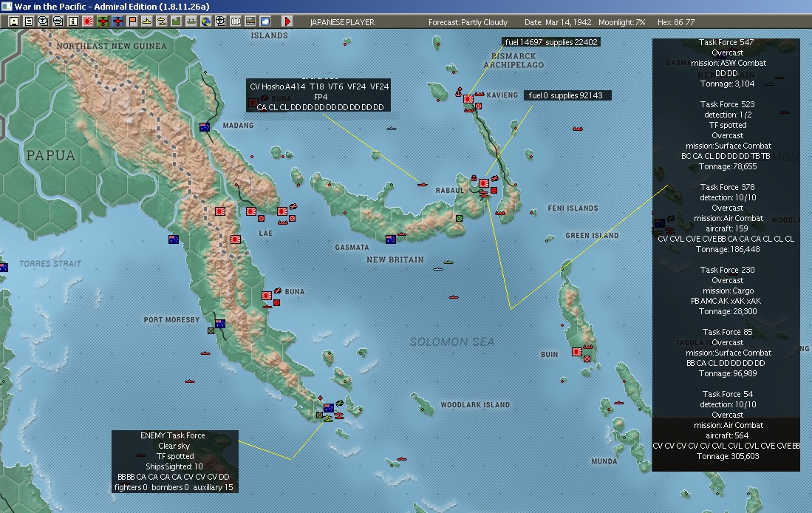812x513 pixels.
Task: Click the Task Force 523 entry
Action: point(728,135)
